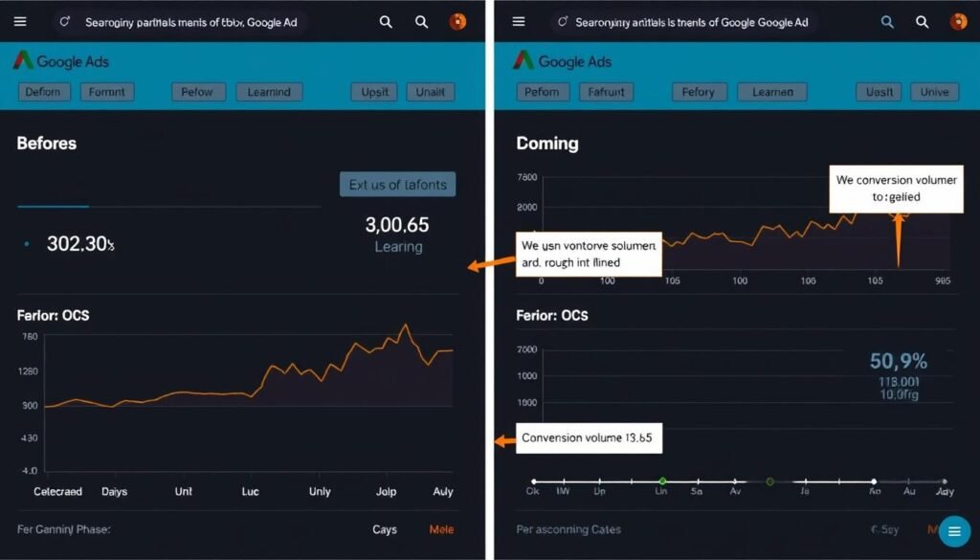The image size is (980, 560).
Task: Click the Google Ads logo on the right panel
Action: click(555, 61)
